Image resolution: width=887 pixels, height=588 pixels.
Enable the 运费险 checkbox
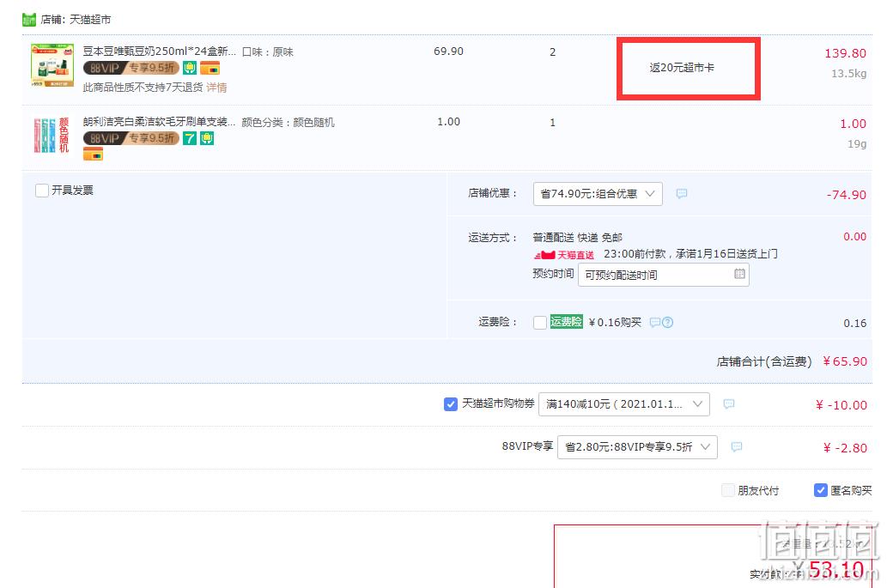tap(540, 322)
